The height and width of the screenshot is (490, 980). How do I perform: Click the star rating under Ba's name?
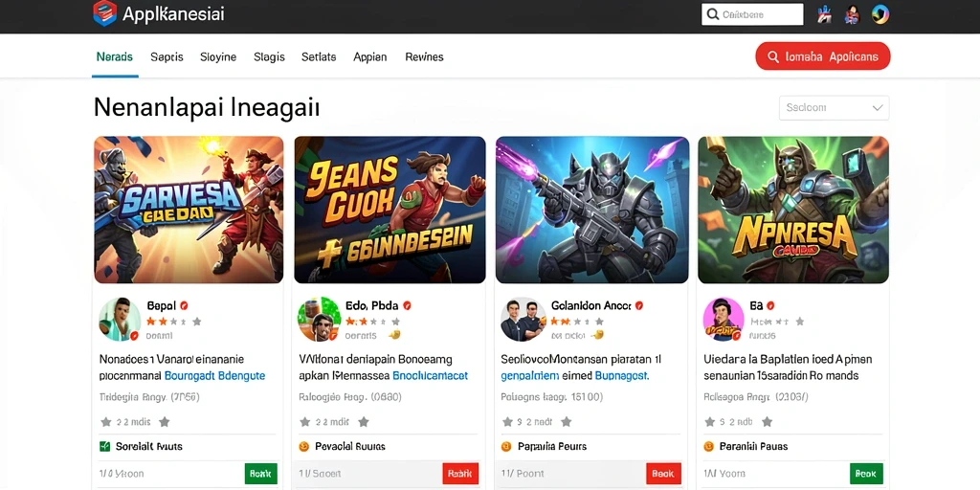(x=777, y=322)
